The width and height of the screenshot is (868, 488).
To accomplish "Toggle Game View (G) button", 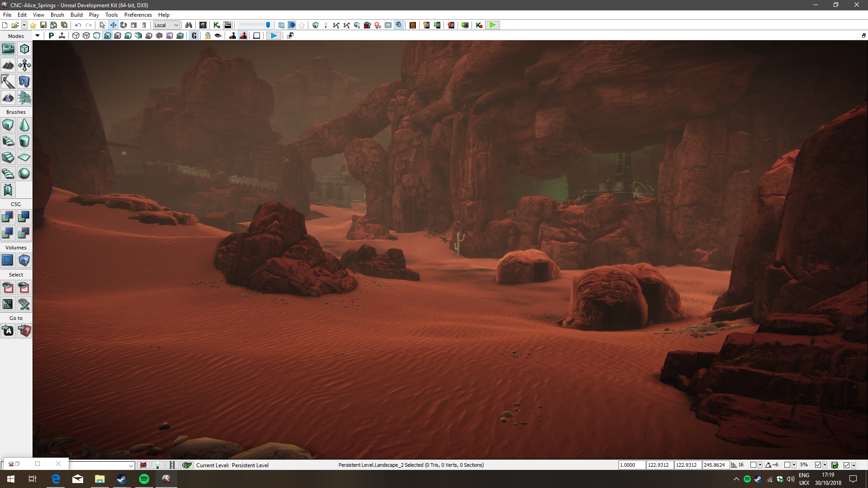I will pos(194,36).
